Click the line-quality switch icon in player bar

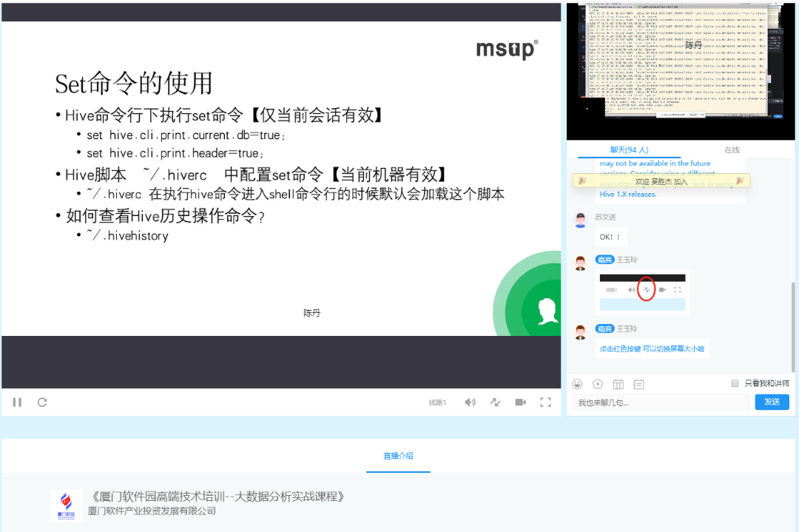(495, 402)
